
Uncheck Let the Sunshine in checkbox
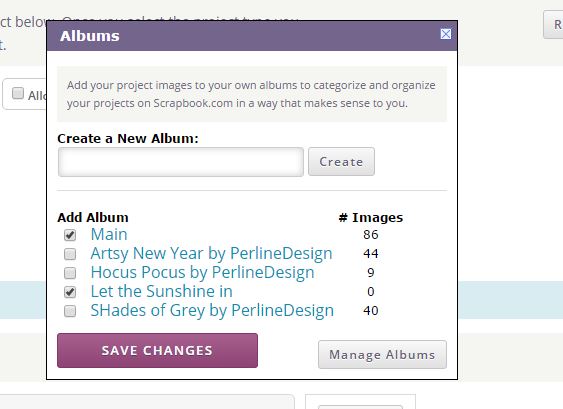(x=70, y=292)
